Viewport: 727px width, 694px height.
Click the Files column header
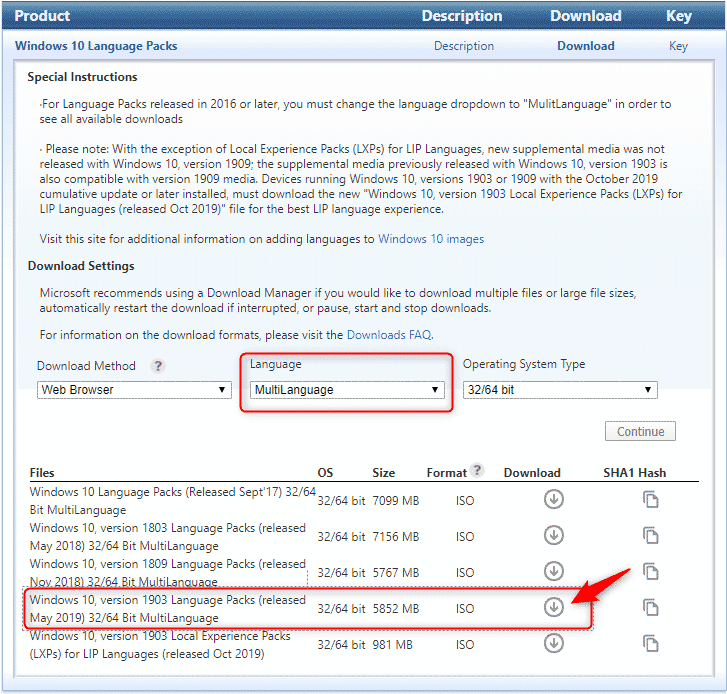(42, 473)
